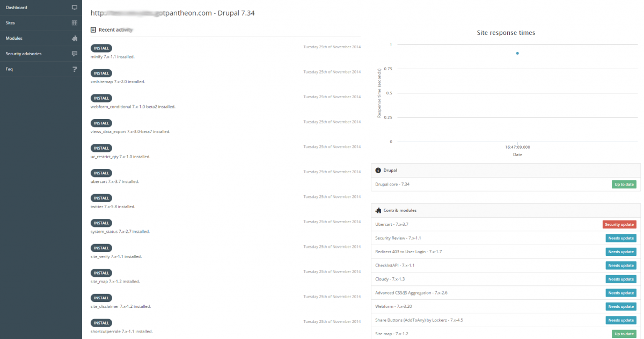The width and height of the screenshot is (644, 339).
Task: Click the INSTALL badge for webform_conditional
Action: tap(101, 98)
